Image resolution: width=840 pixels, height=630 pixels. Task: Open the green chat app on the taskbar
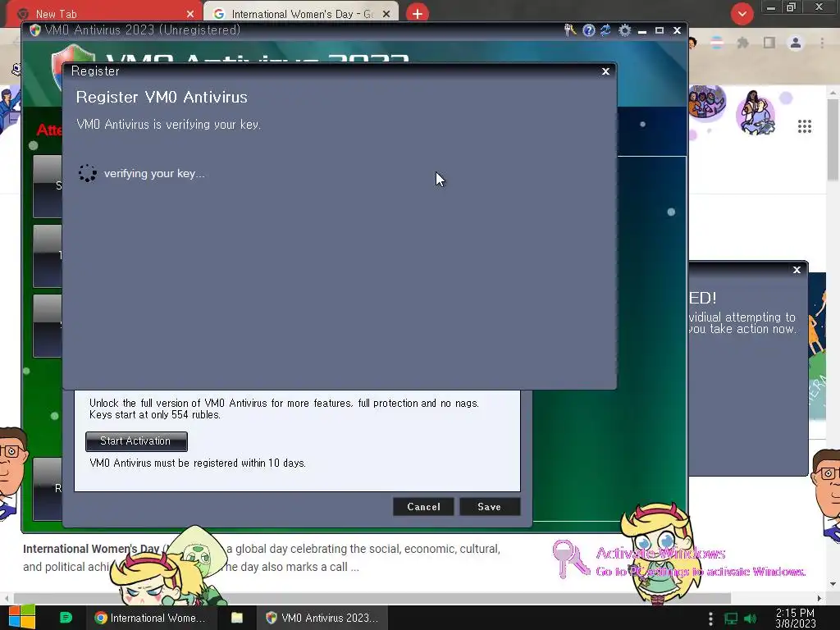(x=66, y=618)
